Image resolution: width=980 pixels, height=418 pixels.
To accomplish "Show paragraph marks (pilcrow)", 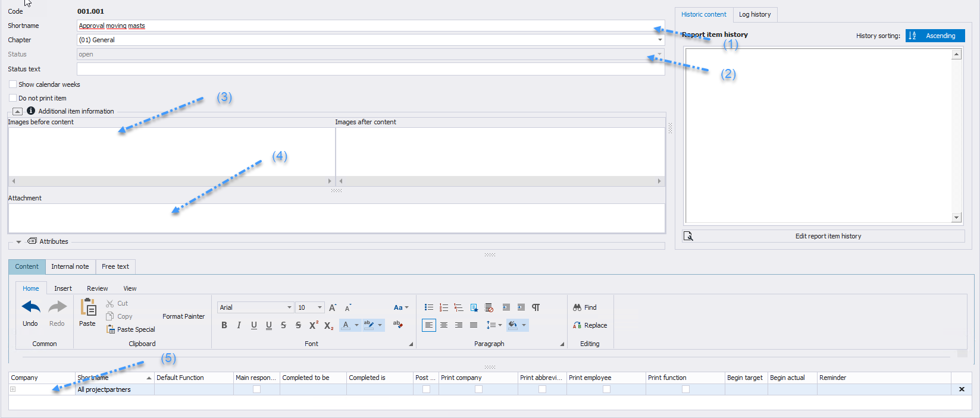I will pos(536,307).
